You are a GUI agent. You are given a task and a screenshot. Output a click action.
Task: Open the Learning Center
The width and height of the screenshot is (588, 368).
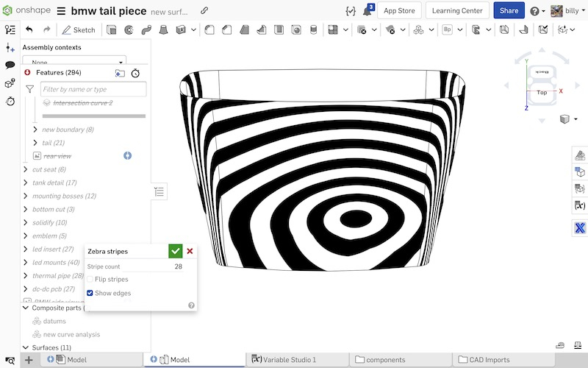tap(457, 10)
